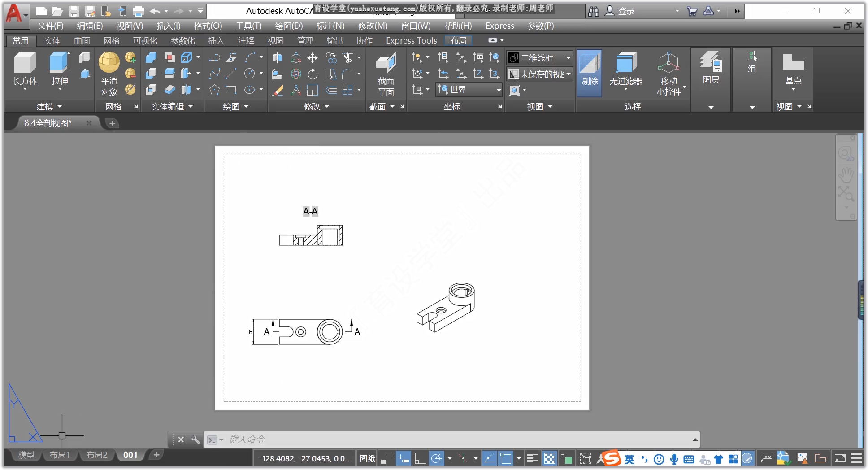
Task: Click the isometric 3D part viewport
Action: [445, 307]
